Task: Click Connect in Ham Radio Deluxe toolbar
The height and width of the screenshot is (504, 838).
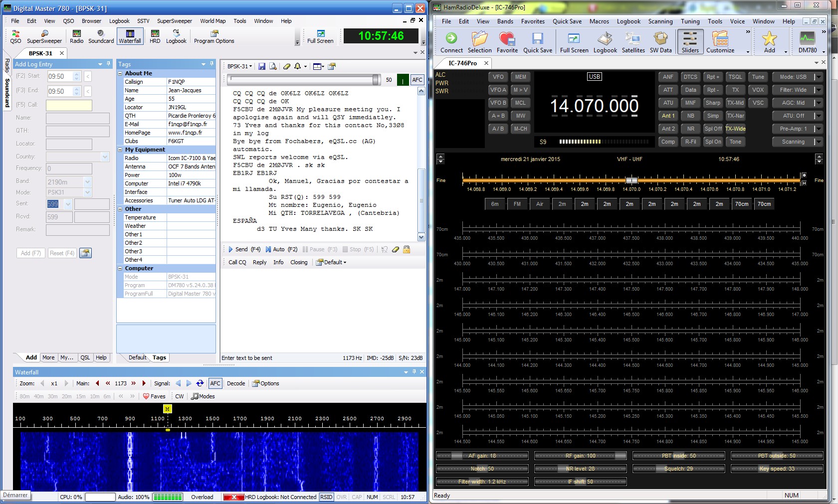Action: (x=451, y=42)
